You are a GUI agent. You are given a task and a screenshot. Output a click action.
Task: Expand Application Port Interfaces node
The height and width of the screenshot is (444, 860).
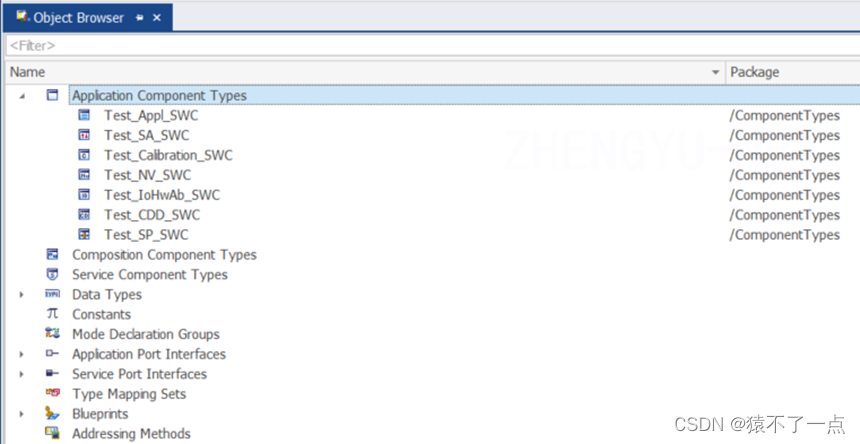point(22,354)
